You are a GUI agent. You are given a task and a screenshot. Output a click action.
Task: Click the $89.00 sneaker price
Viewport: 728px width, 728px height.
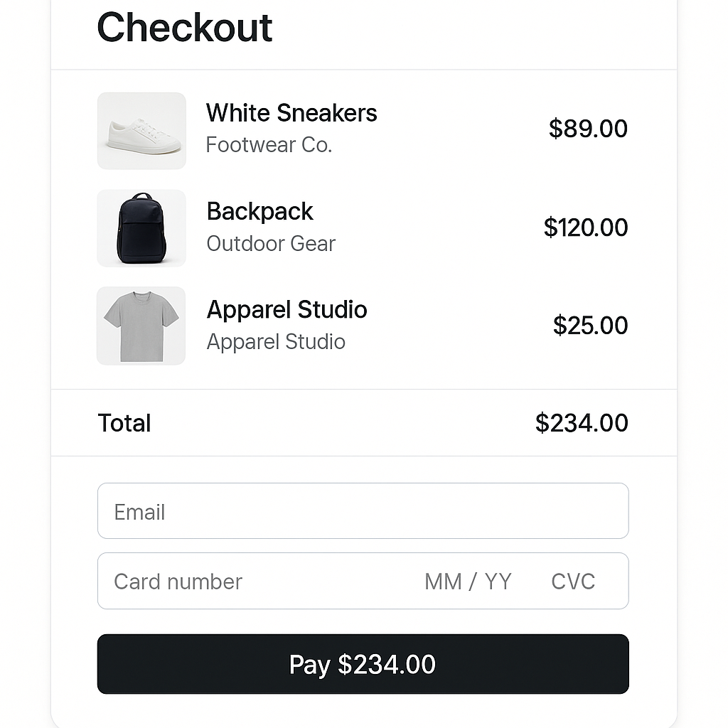[x=589, y=129]
